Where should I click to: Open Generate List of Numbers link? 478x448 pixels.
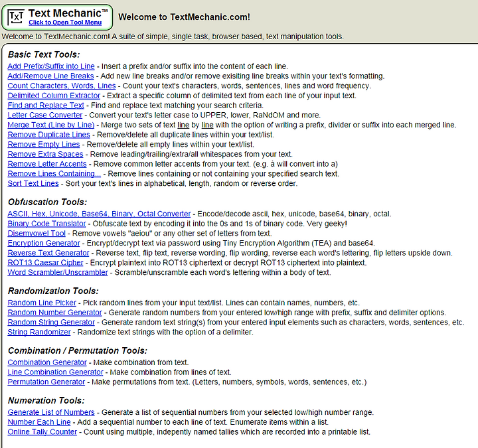pos(51,412)
